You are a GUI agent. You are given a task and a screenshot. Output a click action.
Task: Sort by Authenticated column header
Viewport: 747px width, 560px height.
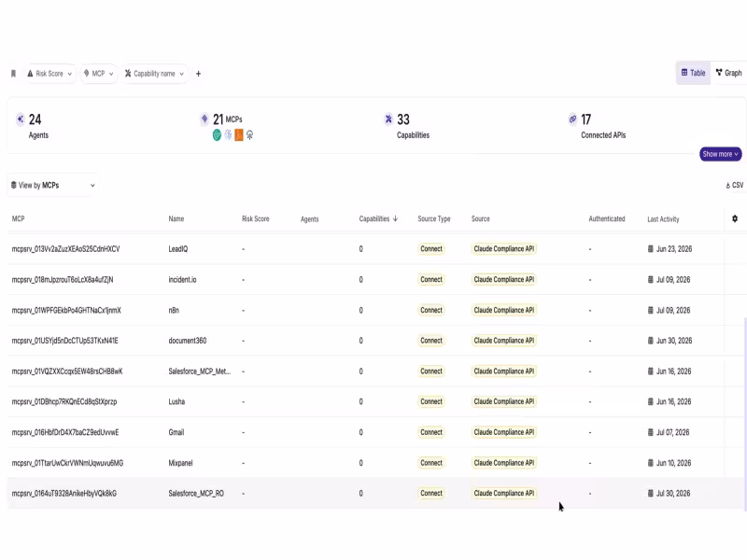point(606,218)
